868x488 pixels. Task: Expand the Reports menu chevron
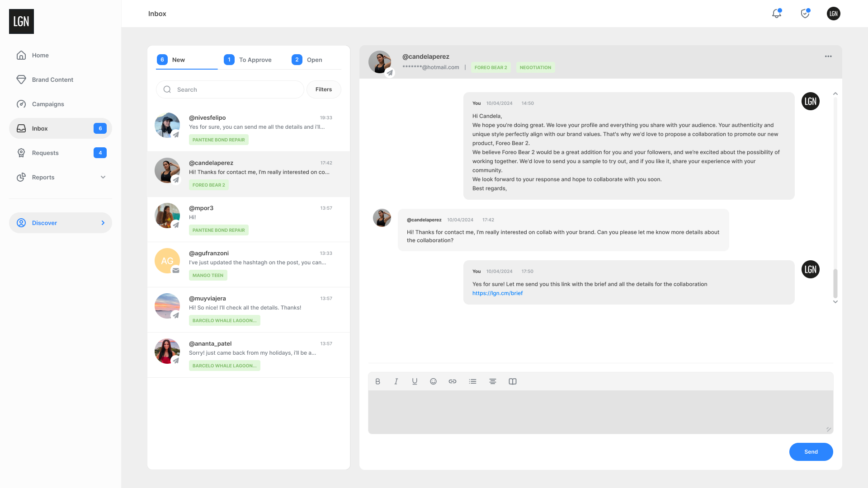tap(103, 177)
